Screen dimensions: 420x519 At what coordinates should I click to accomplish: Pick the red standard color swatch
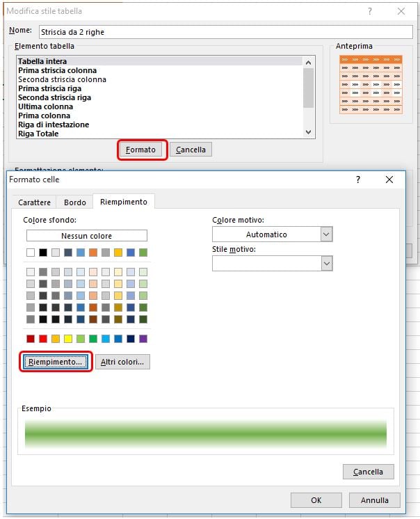[x=43, y=339]
